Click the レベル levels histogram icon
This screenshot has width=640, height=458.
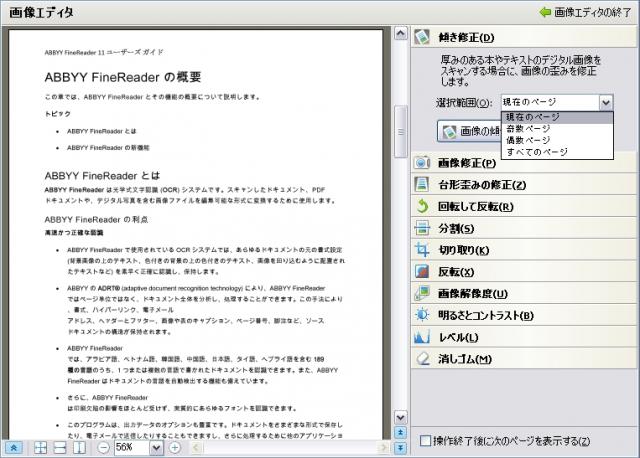pos(422,337)
